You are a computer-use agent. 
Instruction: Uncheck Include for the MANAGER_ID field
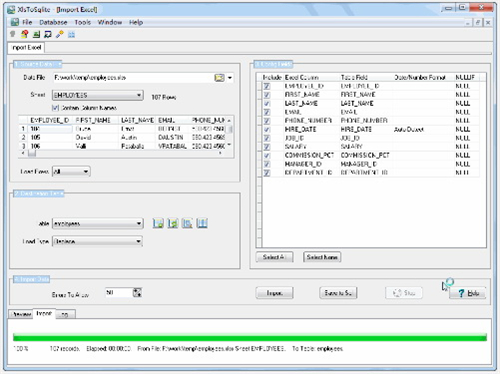click(x=267, y=164)
